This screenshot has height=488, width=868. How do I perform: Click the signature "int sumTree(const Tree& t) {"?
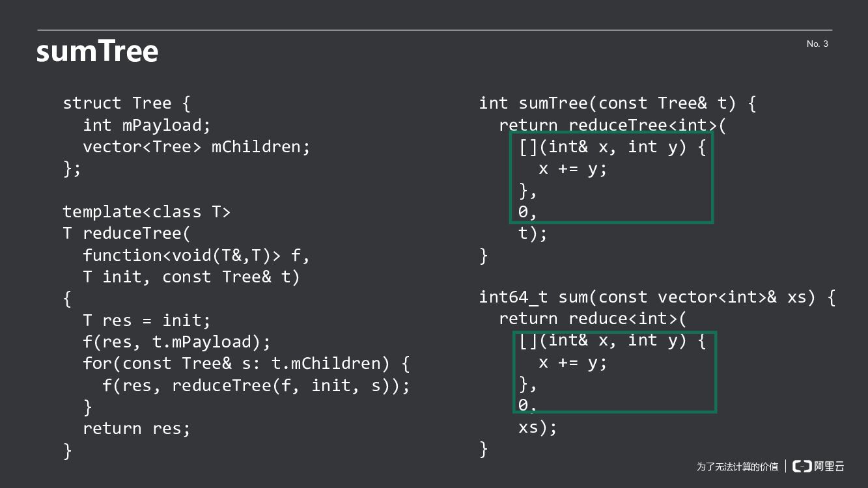(617, 103)
